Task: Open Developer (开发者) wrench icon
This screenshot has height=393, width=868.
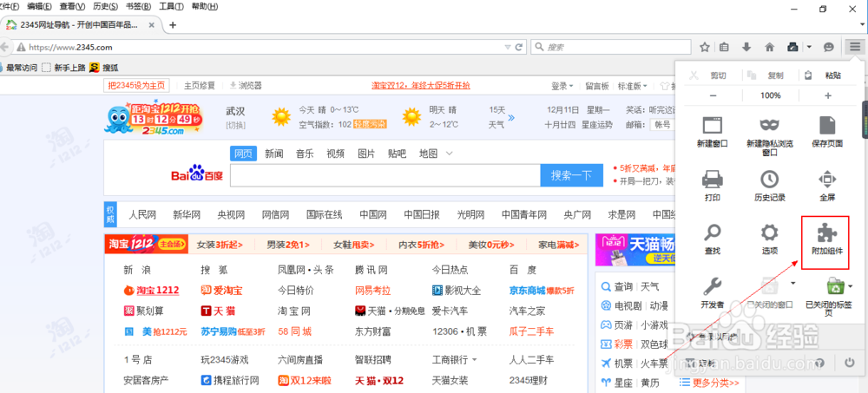Action: coord(712,286)
